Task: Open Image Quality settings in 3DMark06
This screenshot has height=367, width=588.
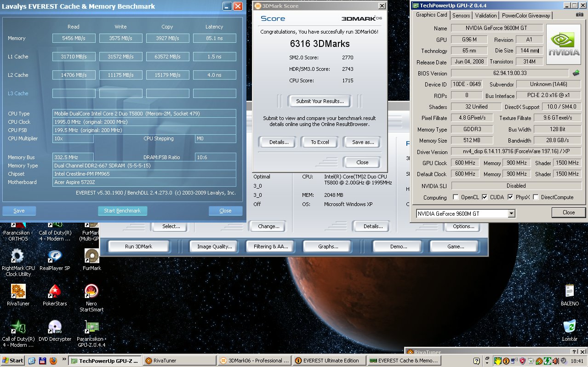Action: click(214, 247)
